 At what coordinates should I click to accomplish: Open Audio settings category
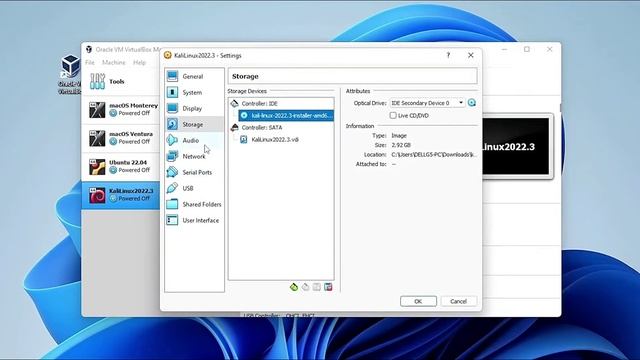[194, 140]
